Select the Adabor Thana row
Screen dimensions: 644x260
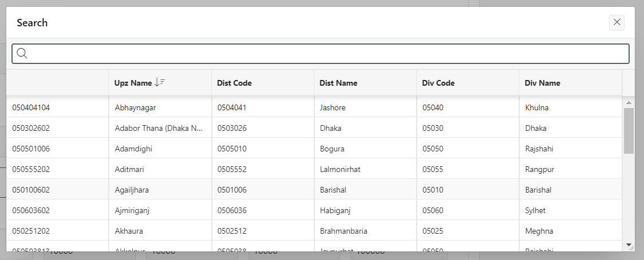[159, 128]
